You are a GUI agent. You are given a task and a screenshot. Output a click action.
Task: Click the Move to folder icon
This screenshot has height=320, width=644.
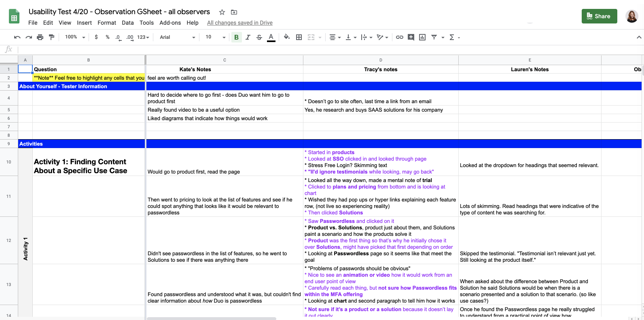[234, 12]
